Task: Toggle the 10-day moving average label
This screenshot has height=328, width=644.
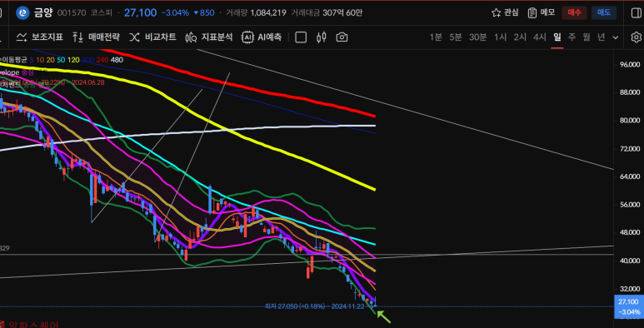Action: pos(40,60)
